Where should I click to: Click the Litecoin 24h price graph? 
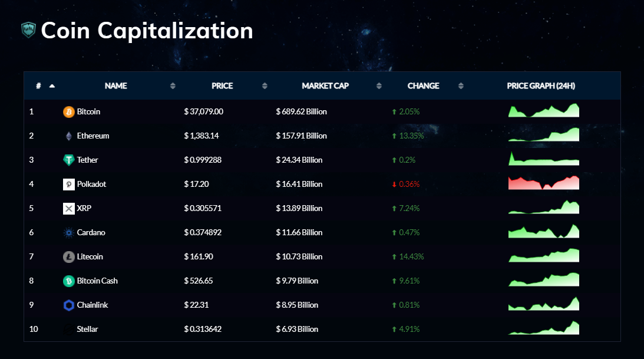[544, 255]
